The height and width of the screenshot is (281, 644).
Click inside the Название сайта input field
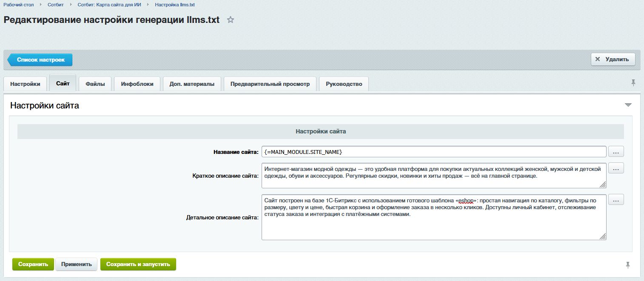tap(425, 151)
